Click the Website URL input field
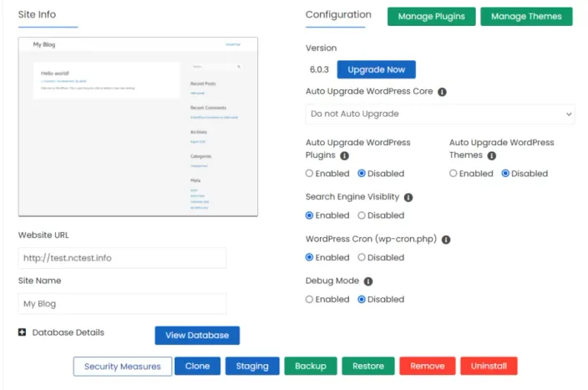 (x=122, y=258)
